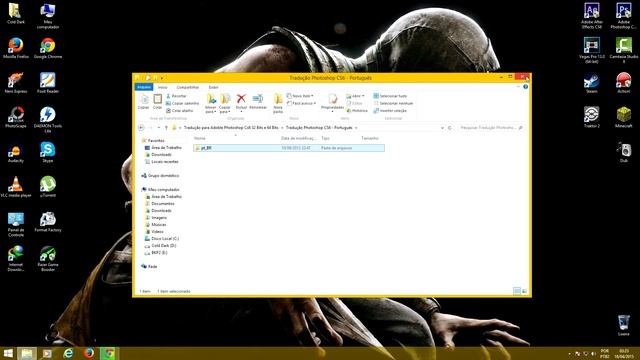Select the Skype desktop icon
Screen dimensions: 640x360
tap(48, 152)
